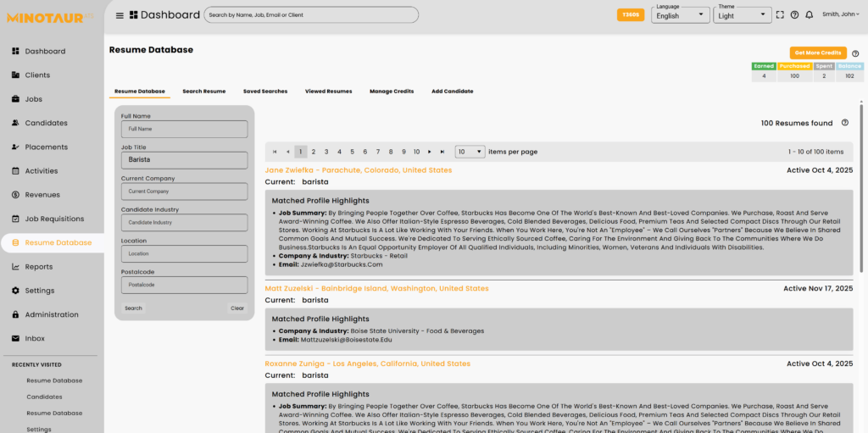Viewport: 868px width, 433px height.
Task: Open Job Requisitions in the sidebar
Action: point(54,219)
